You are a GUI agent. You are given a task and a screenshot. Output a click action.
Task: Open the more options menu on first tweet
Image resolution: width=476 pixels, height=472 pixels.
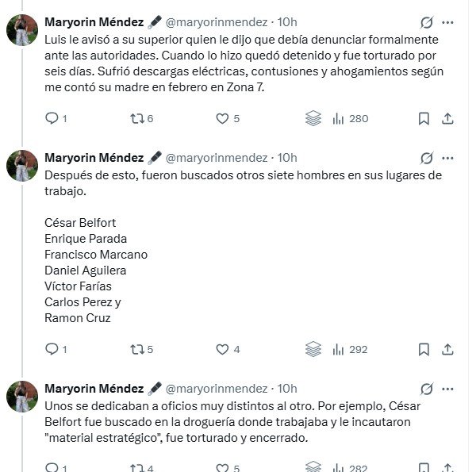coord(447,22)
